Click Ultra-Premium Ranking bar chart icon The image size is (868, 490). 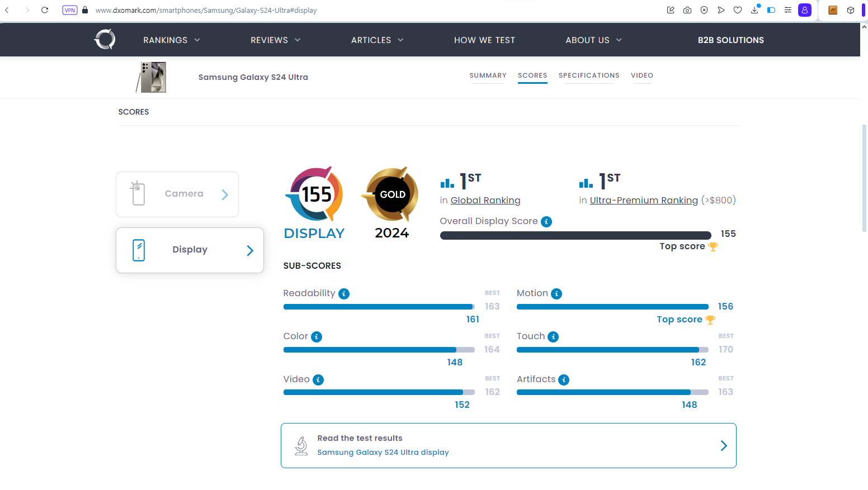(586, 183)
